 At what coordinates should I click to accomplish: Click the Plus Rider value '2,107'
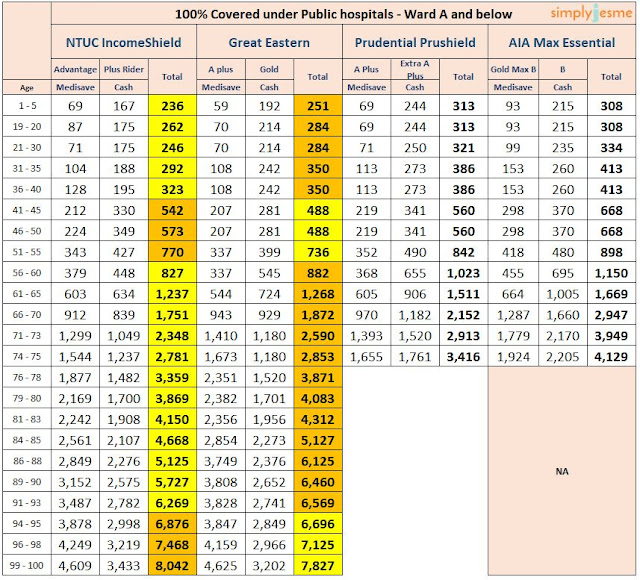click(x=124, y=440)
